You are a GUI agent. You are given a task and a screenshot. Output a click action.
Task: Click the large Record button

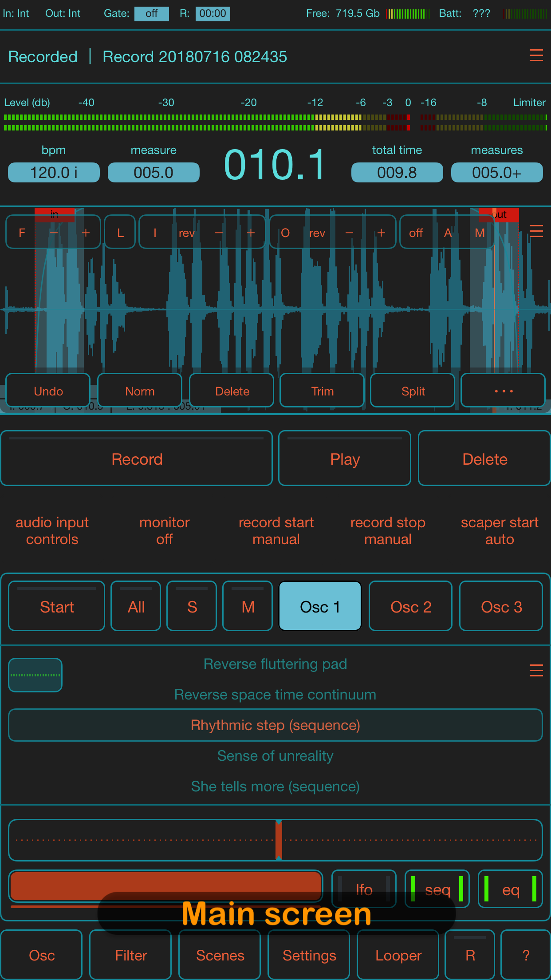pos(137,458)
